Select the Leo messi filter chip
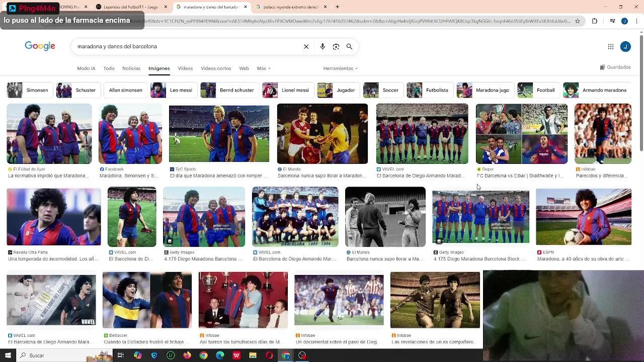The height and width of the screenshot is (362, 644). 174,90
